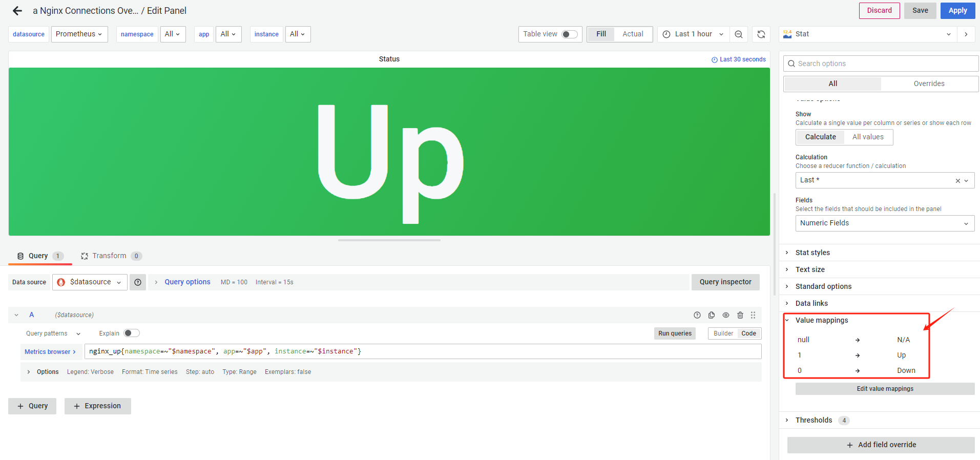980x460 pixels.
Task: Open the Numeric Fields dropdown
Action: tap(885, 223)
